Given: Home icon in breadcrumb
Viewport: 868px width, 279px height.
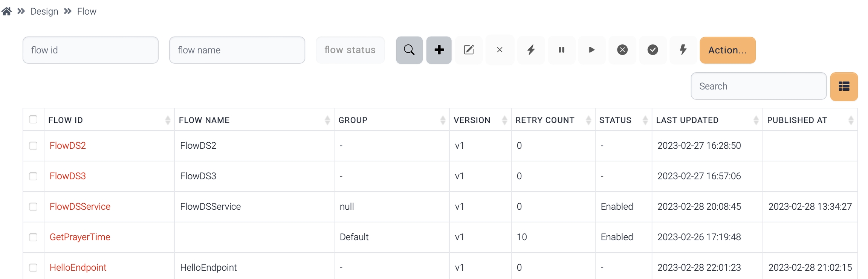Looking at the screenshot, I should click(6, 11).
